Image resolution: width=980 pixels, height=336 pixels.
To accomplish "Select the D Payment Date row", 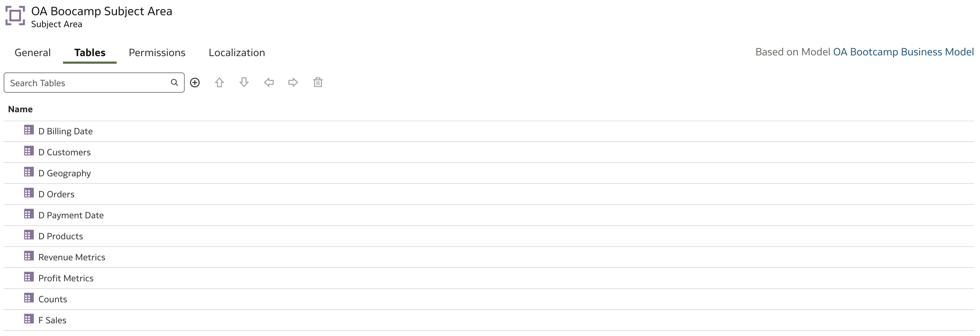I will tap(489, 215).
